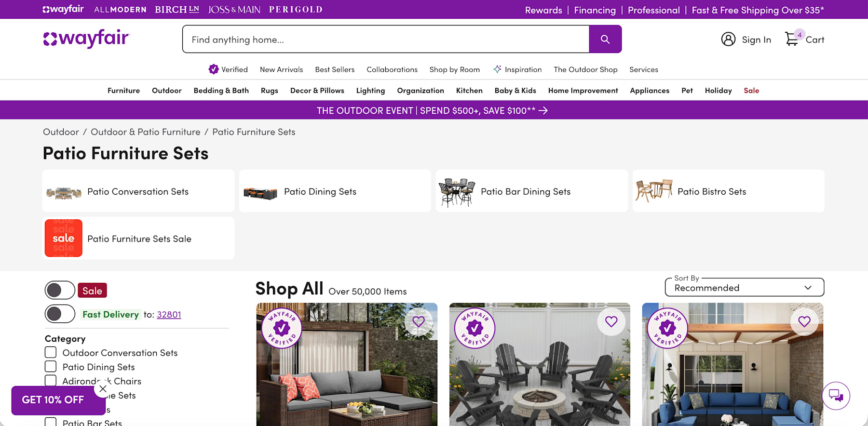Open the Rewards link

543,10
